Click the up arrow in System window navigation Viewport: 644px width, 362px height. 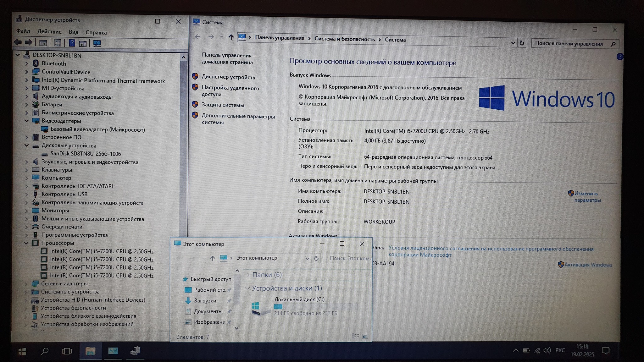pyautogui.click(x=231, y=37)
